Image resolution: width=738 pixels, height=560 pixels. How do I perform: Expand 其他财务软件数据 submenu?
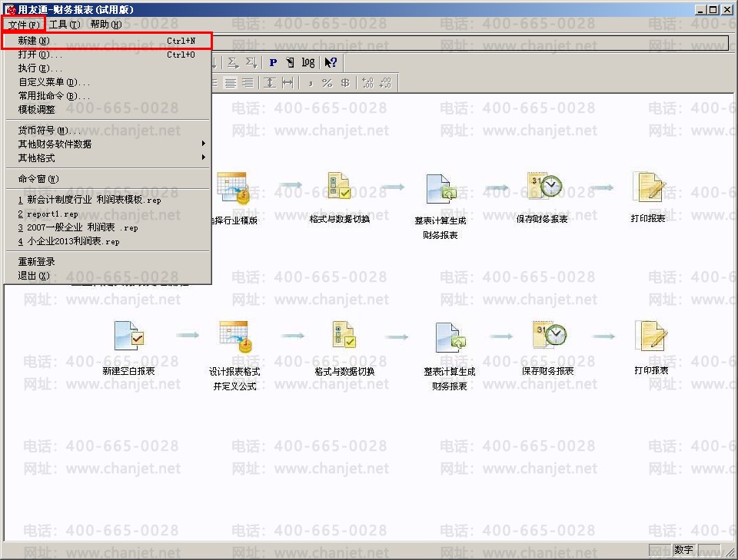click(x=108, y=144)
